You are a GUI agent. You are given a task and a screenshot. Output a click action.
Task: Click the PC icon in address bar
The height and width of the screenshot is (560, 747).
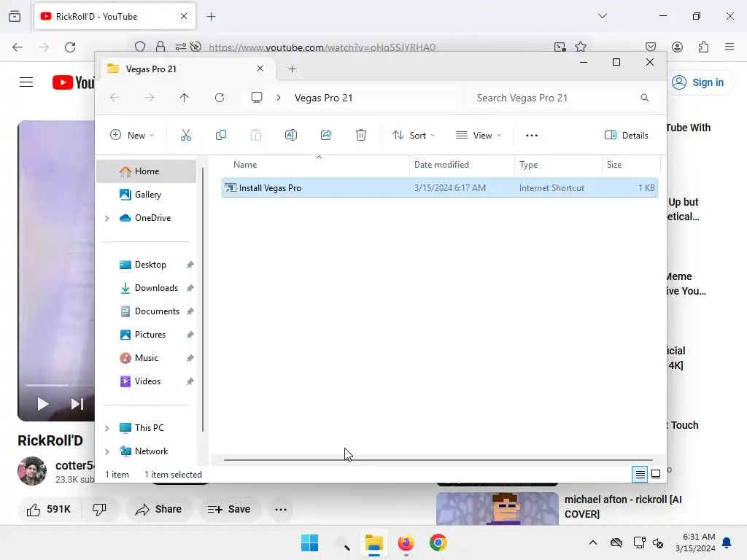[257, 98]
